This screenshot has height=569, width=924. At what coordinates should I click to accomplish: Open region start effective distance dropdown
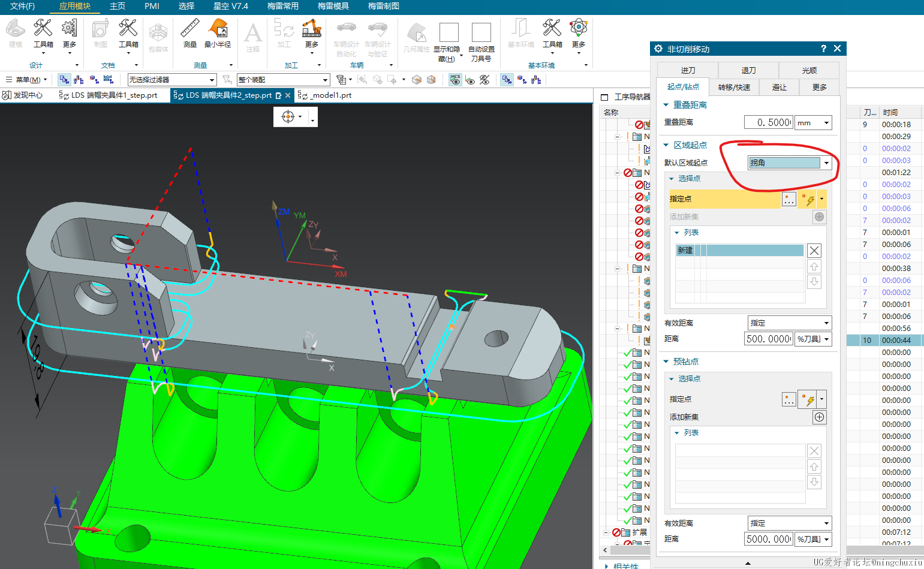[790, 323]
